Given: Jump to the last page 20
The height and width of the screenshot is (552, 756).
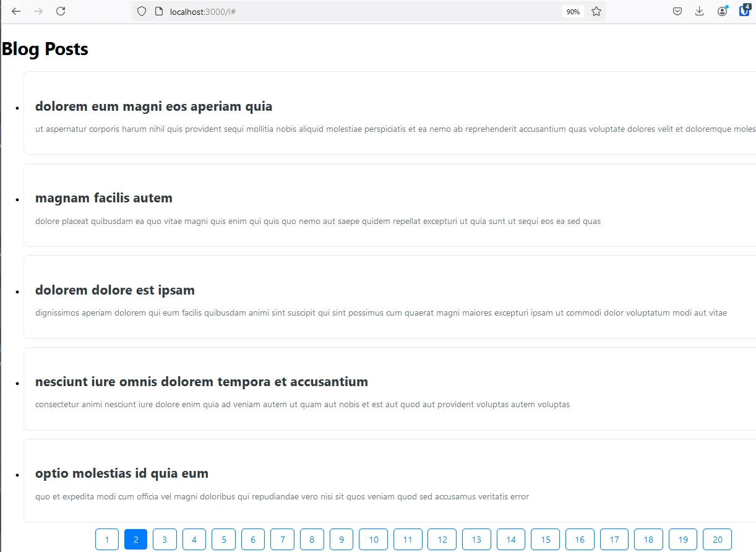Looking at the screenshot, I should point(717,539).
